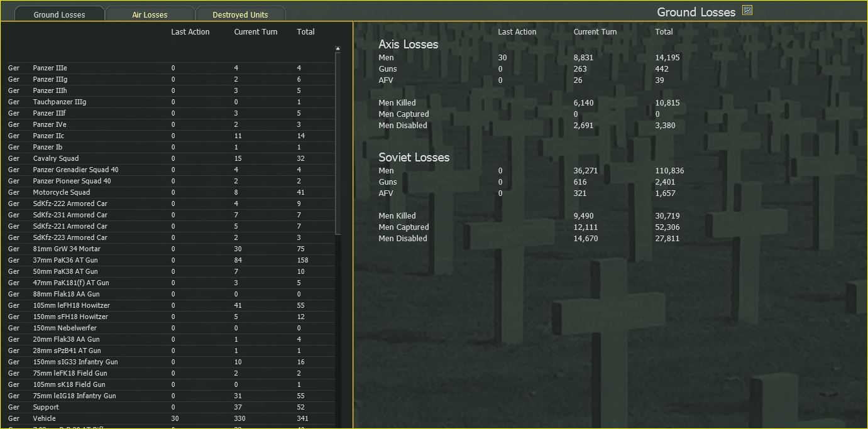Click Soviet Guns total 2,401
Viewport: 868px width, 429px height.
[x=665, y=182]
